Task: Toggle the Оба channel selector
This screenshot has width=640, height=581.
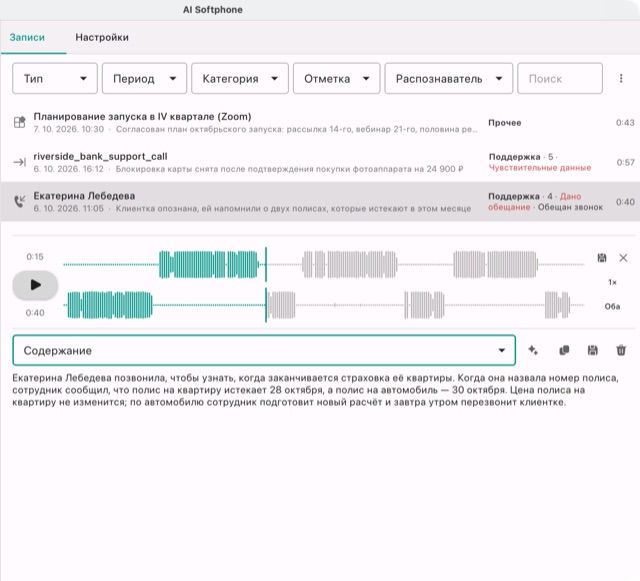Action: (x=612, y=306)
